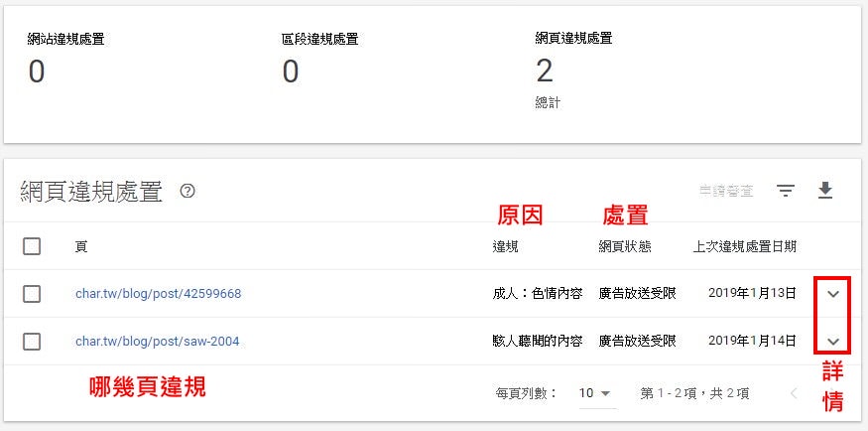868x431 pixels.
Task: Go to the previous page arrow
Action: pos(793,393)
